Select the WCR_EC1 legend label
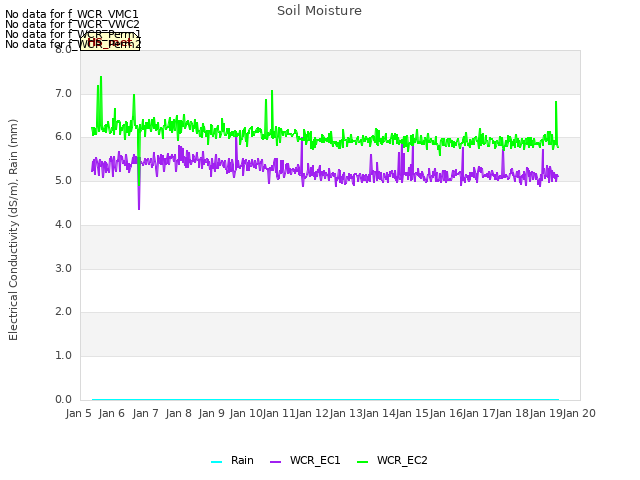 (x=315, y=460)
